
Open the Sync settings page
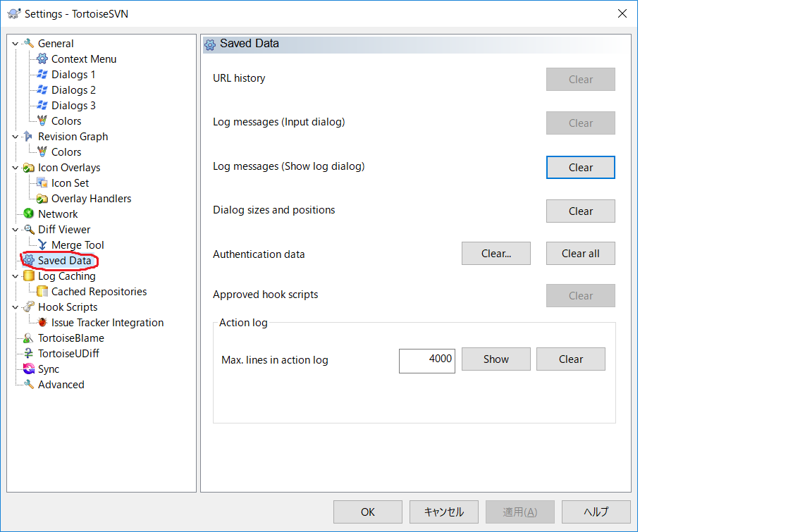49,369
